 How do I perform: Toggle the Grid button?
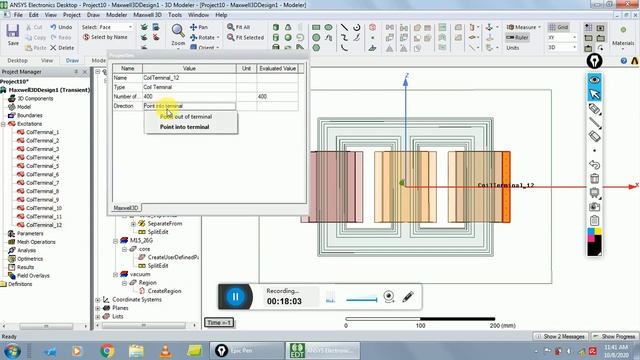559,27
